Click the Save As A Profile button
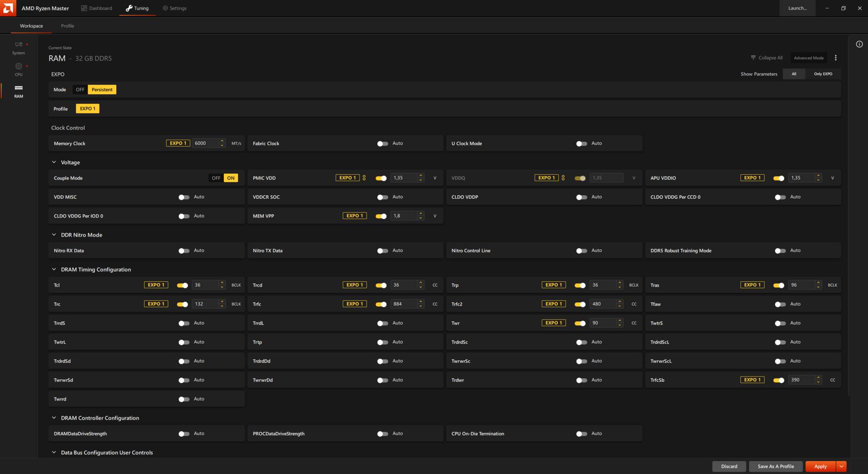 point(775,466)
